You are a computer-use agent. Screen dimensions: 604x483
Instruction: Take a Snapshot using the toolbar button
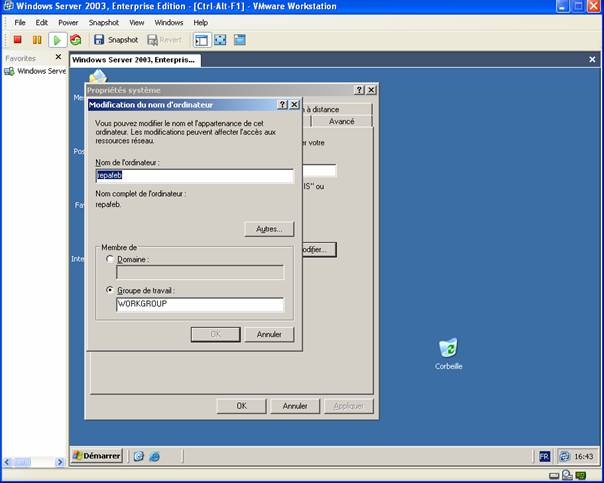point(116,40)
